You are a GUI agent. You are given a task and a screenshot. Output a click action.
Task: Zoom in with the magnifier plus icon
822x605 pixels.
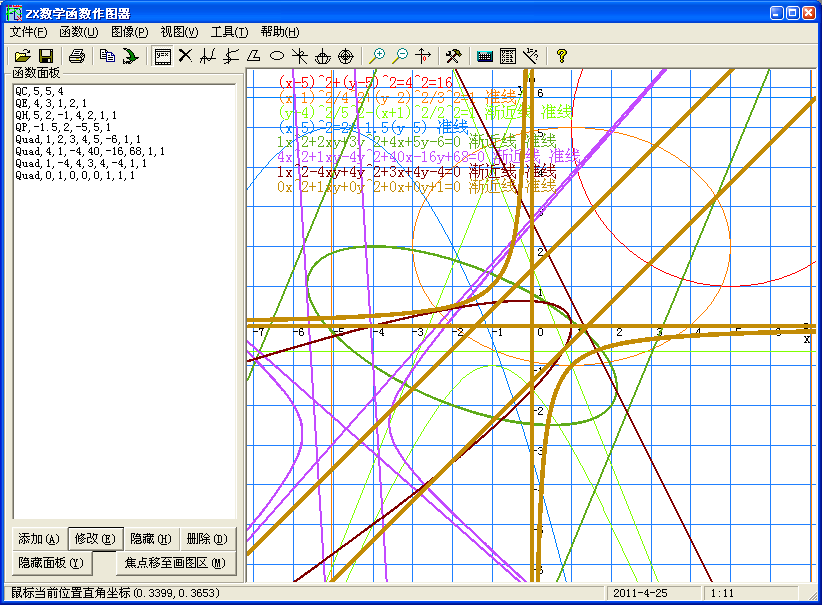click(376, 56)
